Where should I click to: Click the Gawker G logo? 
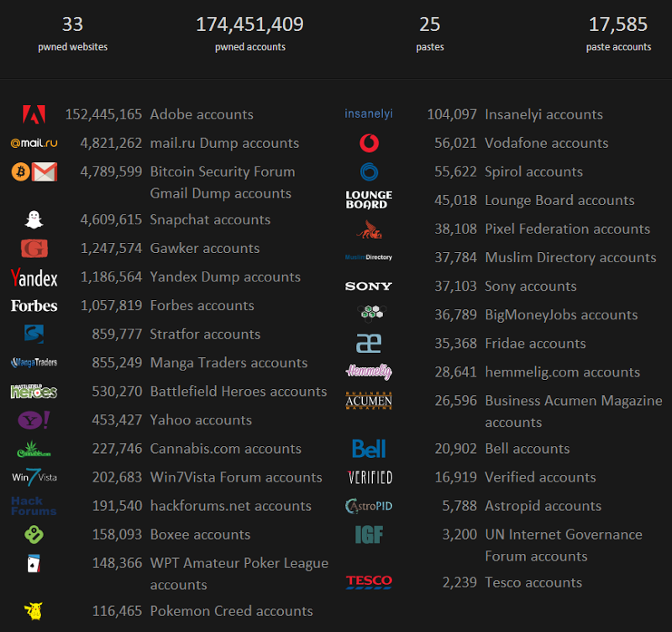[34, 248]
